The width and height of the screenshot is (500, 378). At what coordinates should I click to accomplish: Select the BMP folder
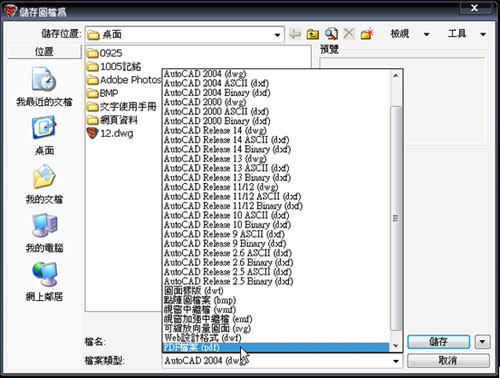click(102, 93)
